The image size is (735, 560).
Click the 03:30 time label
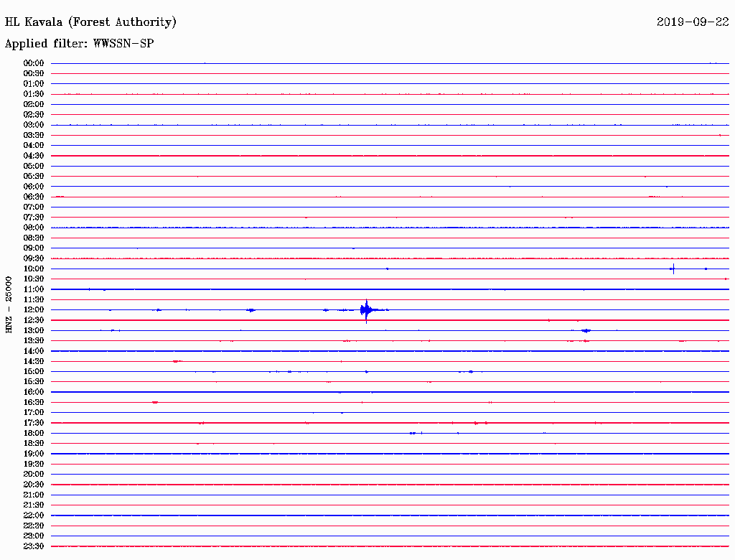pos(34,135)
